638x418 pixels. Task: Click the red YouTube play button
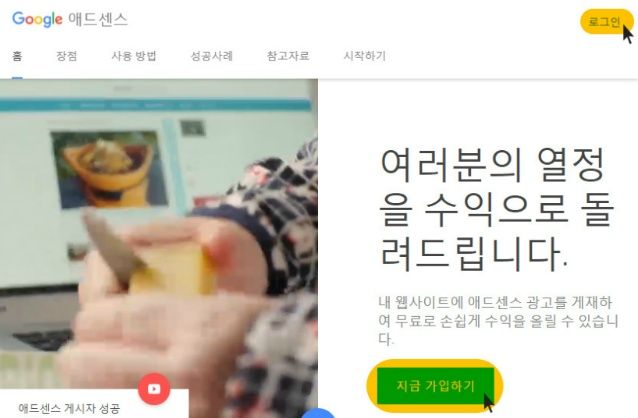pos(154,389)
